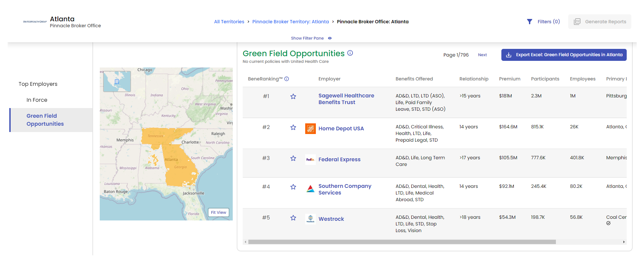Export Excel Green Field Opportunities in Atlanta

click(564, 55)
